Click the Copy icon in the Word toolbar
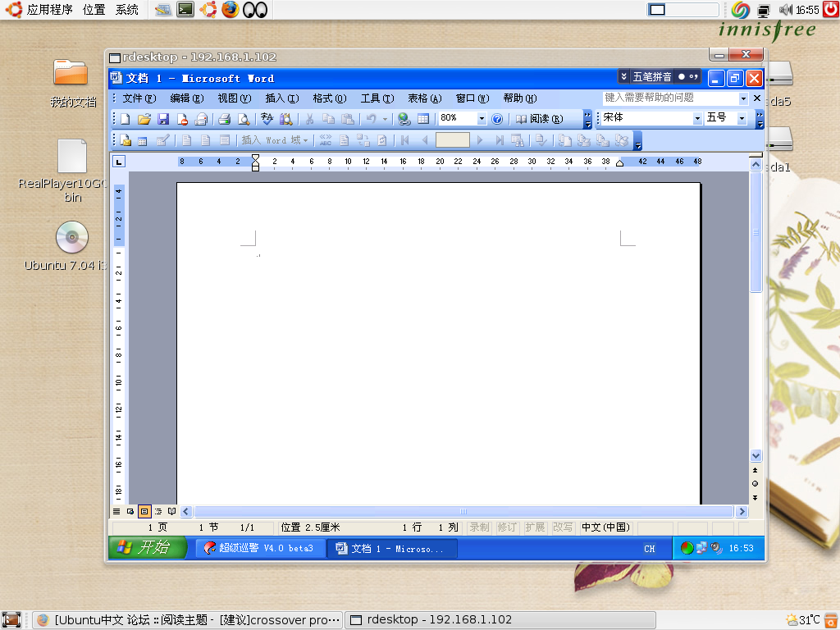840x630 pixels. point(328,119)
